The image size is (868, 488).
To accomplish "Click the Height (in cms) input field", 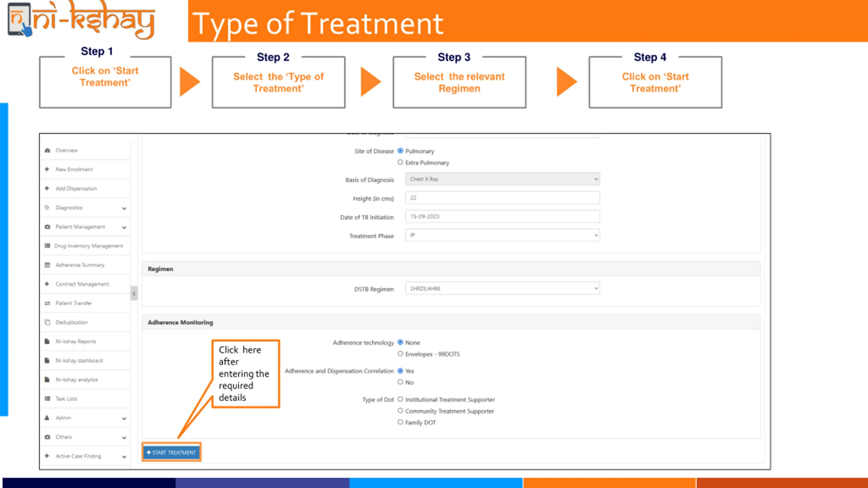I will pyautogui.click(x=502, y=198).
